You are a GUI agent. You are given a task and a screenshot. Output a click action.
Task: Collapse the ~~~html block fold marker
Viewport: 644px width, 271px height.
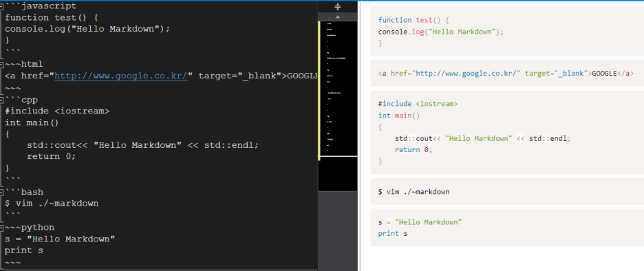point(2,65)
